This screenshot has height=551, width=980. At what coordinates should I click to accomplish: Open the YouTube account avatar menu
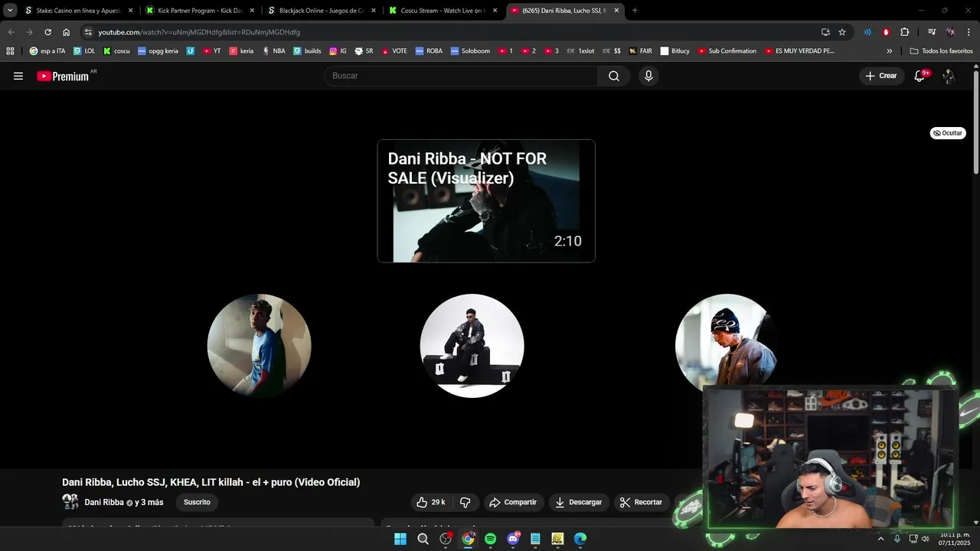[x=949, y=76]
